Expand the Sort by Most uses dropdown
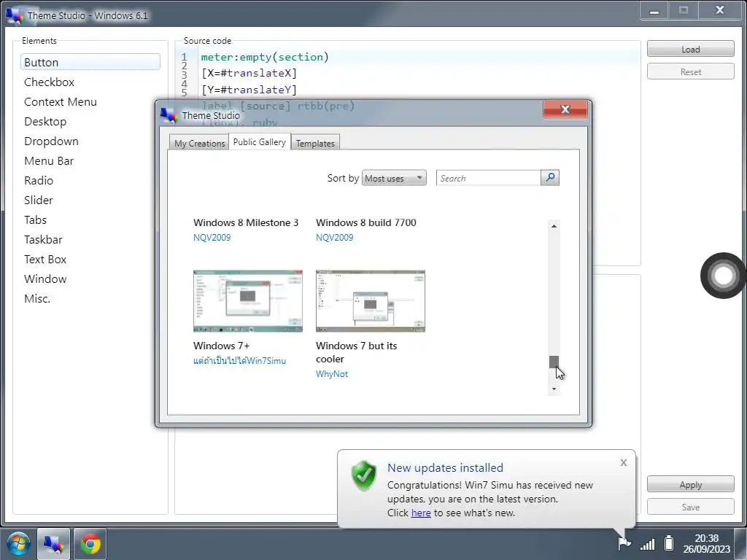Viewport: 747px width, 560px height. click(394, 178)
